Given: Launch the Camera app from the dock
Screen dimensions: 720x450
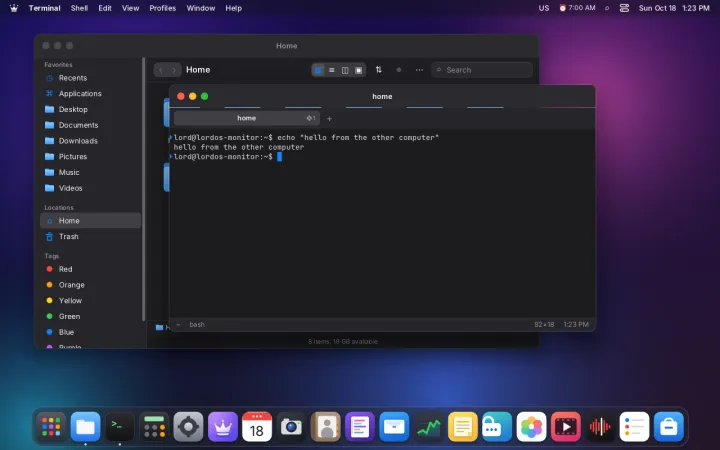Looking at the screenshot, I should (x=291, y=427).
